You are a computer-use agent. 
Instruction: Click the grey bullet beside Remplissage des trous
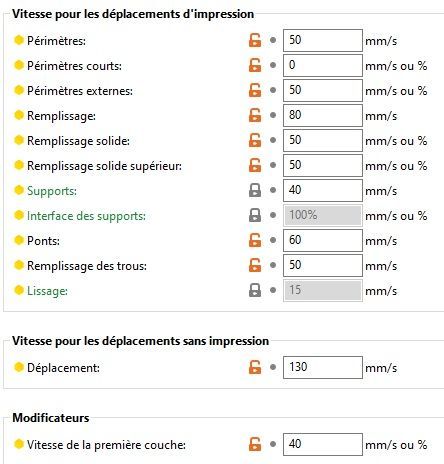pyautogui.click(x=273, y=265)
